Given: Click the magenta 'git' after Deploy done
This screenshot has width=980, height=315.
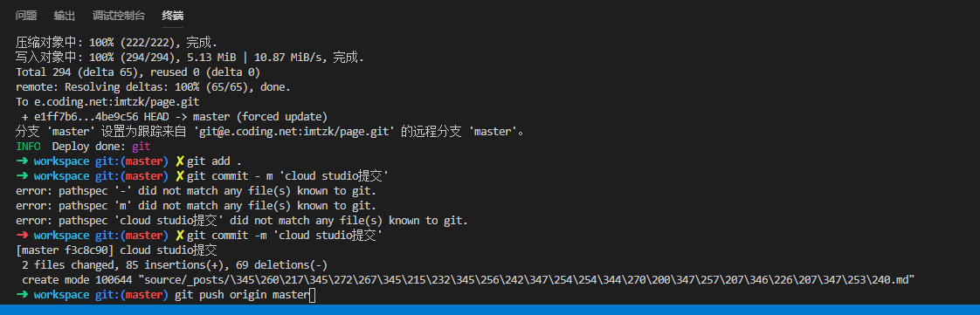Looking at the screenshot, I should (141, 147).
